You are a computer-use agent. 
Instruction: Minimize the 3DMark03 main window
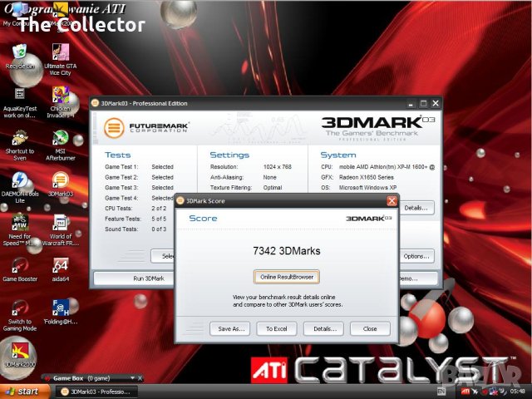(x=411, y=103)
